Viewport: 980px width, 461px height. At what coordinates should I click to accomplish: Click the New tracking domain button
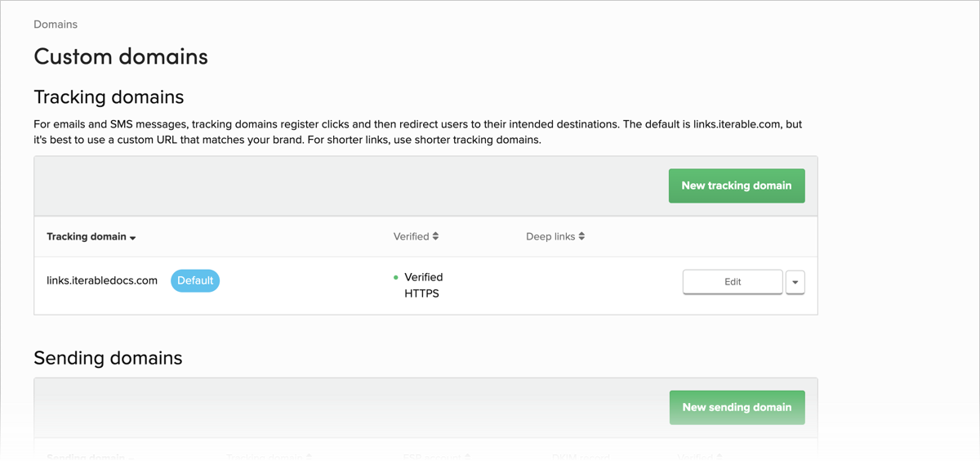737,186
